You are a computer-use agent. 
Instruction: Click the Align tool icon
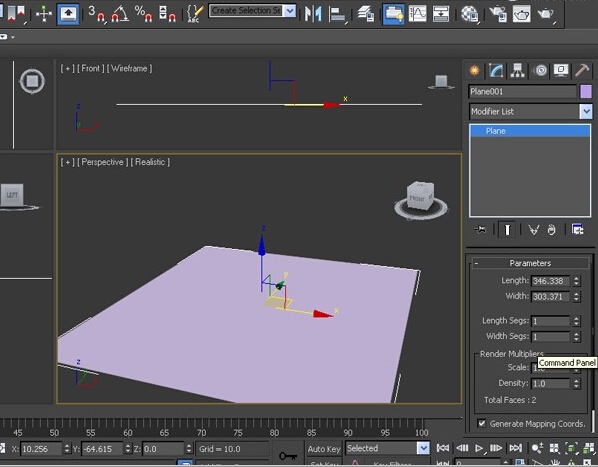click(x=338, y=14)
